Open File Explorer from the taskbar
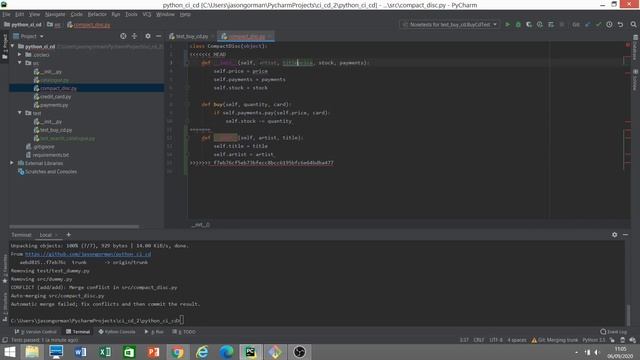The image size is (640, 360). pos(32,352)
